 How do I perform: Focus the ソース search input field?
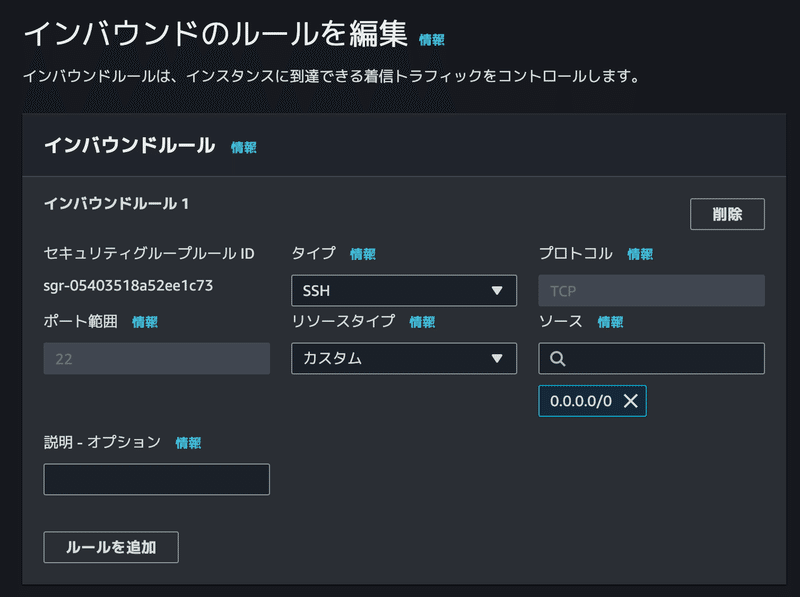[x=651, y=358]
